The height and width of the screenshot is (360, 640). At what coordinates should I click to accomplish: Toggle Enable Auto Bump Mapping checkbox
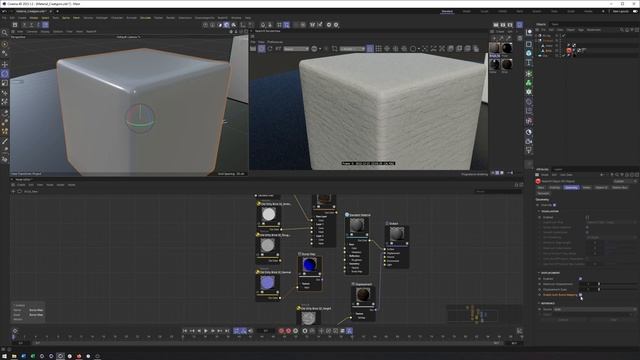coord(580,295)
